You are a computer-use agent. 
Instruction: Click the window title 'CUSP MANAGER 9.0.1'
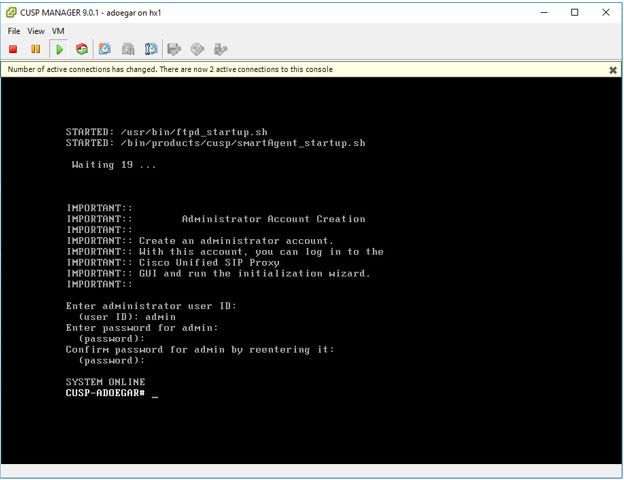pyautogui.click(x=59, y=13)
